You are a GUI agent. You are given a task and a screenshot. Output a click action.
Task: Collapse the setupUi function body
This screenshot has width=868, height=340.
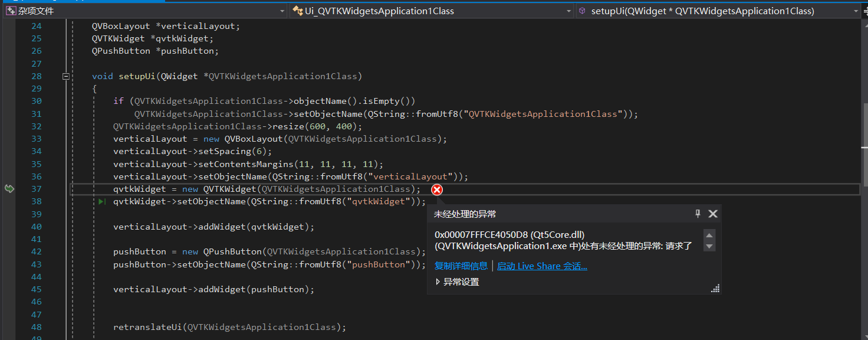click(67, 76)
